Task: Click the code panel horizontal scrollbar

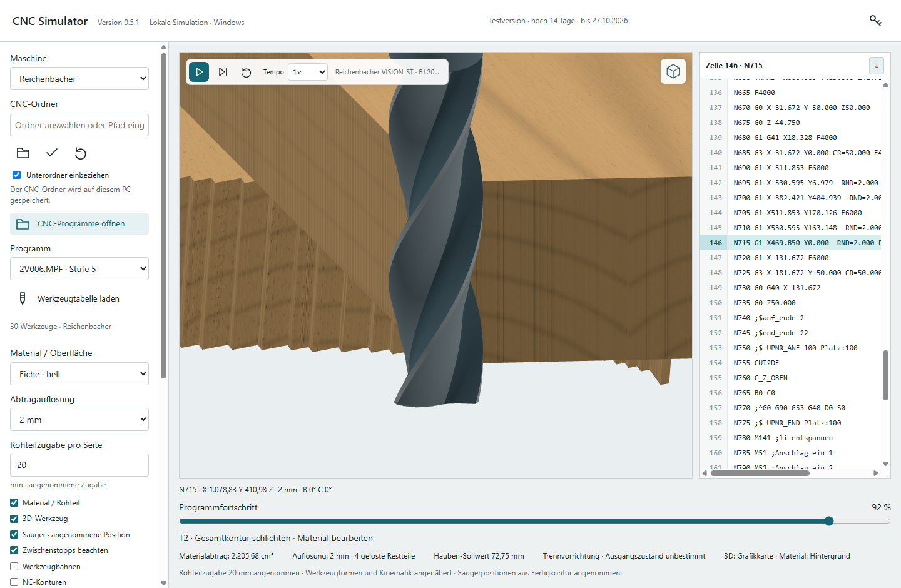Action: click(760, 473)
